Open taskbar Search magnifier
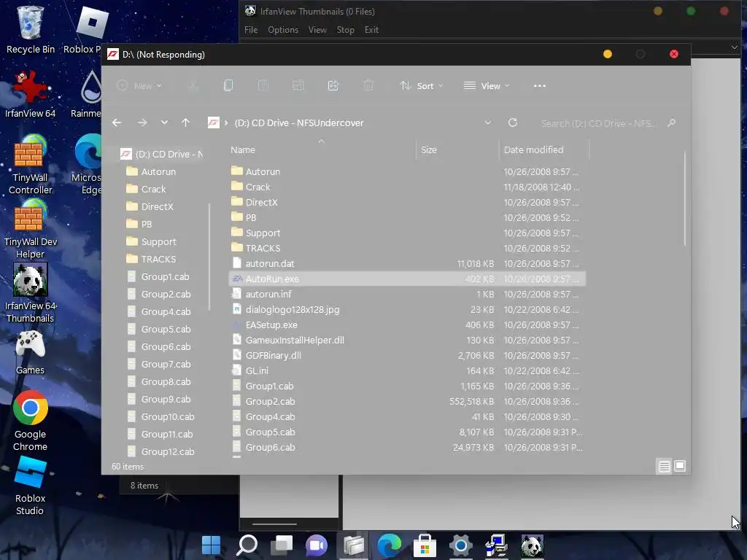This screenshot has width=747, height=560. coord(247,545)
